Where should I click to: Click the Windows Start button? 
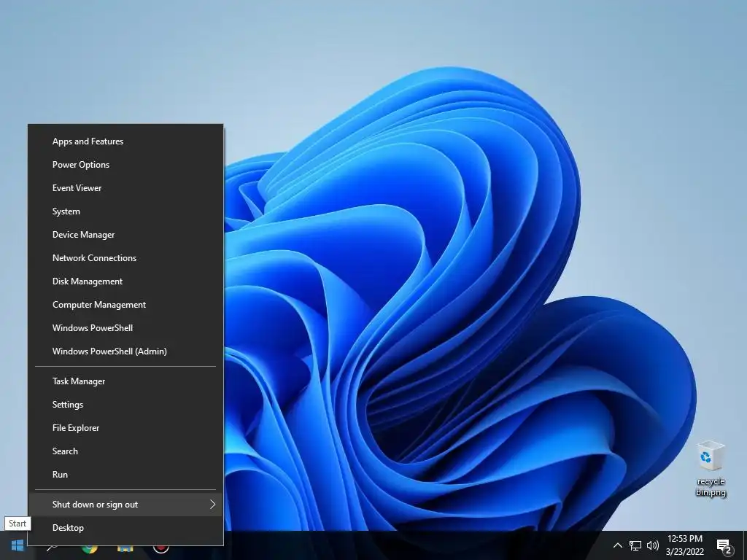point(18,545)
